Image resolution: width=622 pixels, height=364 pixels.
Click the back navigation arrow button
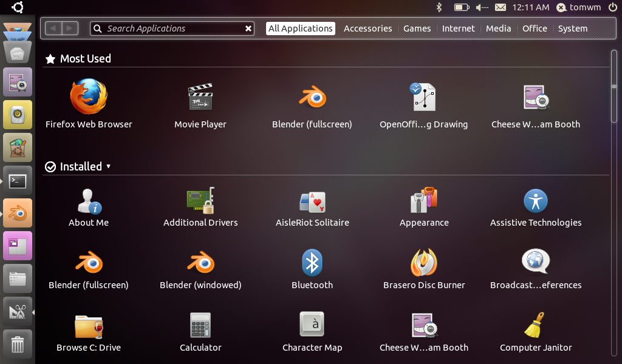click(53, 29)
